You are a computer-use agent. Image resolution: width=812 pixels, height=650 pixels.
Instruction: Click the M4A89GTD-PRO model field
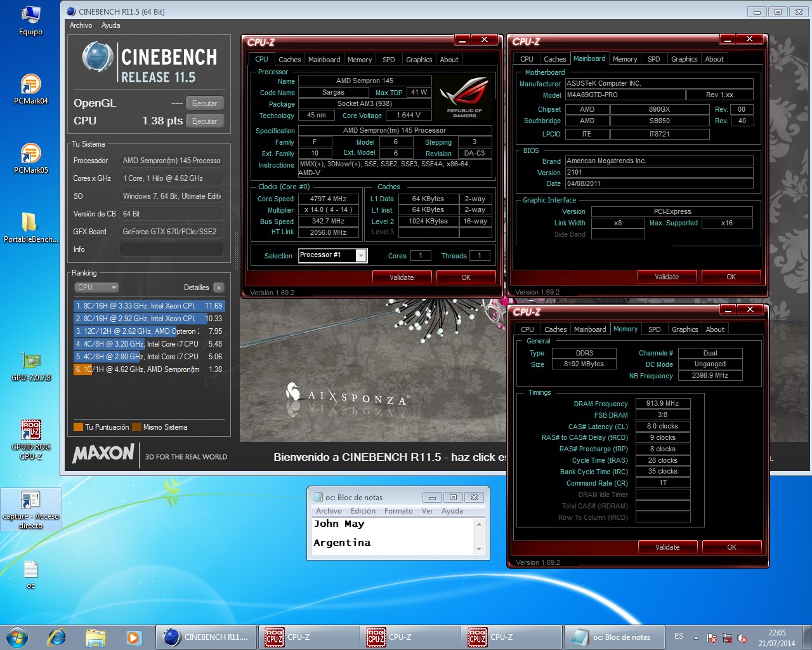pos(625,95)
